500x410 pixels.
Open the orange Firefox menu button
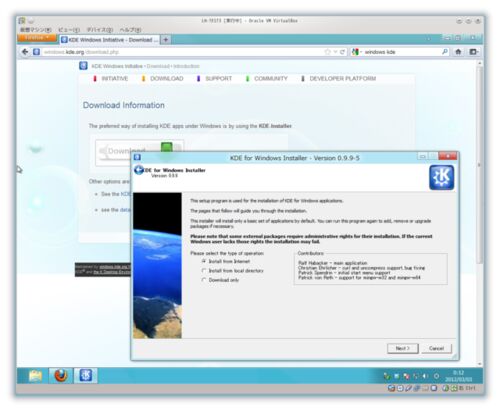point(38,38)
